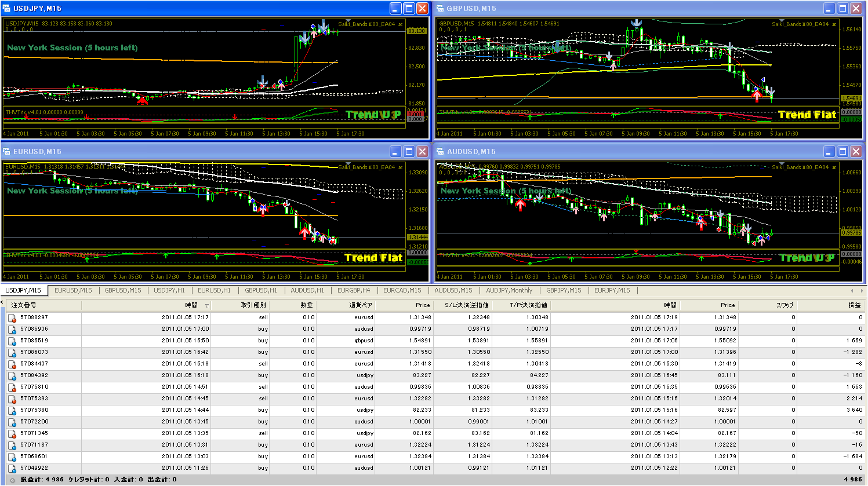Click the take profit value 1.55891
The height and width of the screenshot is (486, 868).
pos(536,341)
